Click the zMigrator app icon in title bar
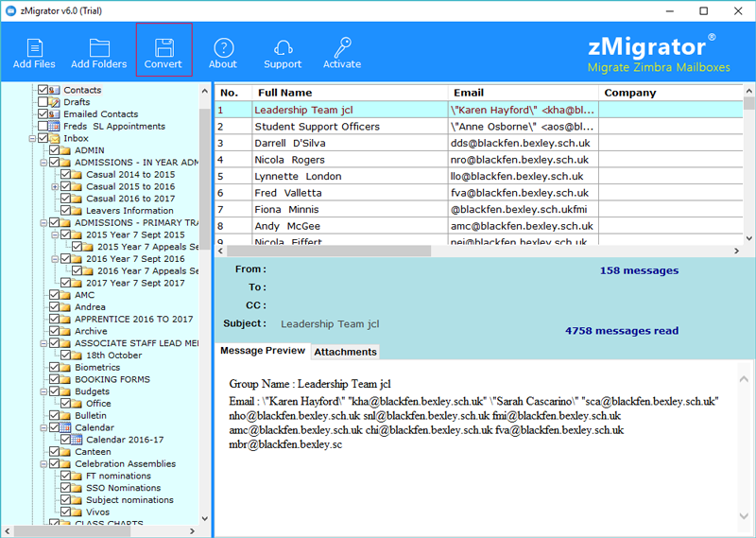 [10, 10]
